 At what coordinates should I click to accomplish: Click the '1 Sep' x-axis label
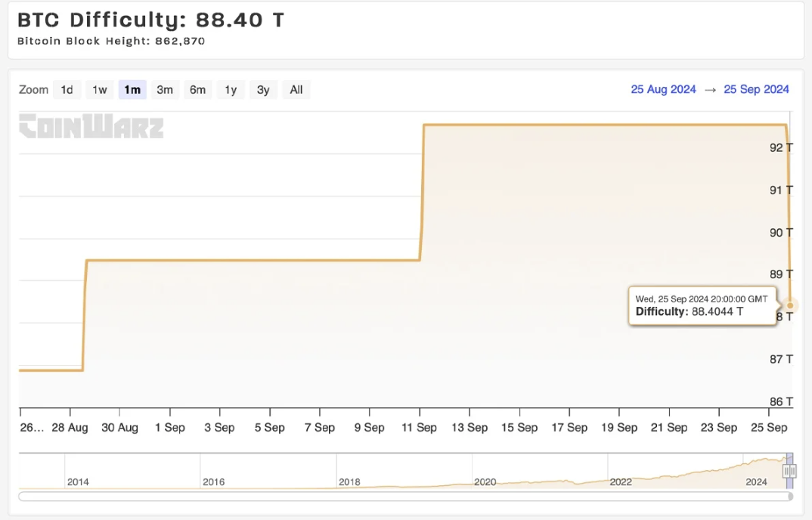pos(170,427)
